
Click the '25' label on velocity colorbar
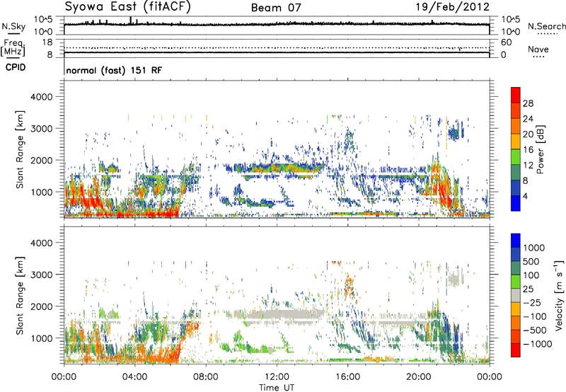(528, 289)
